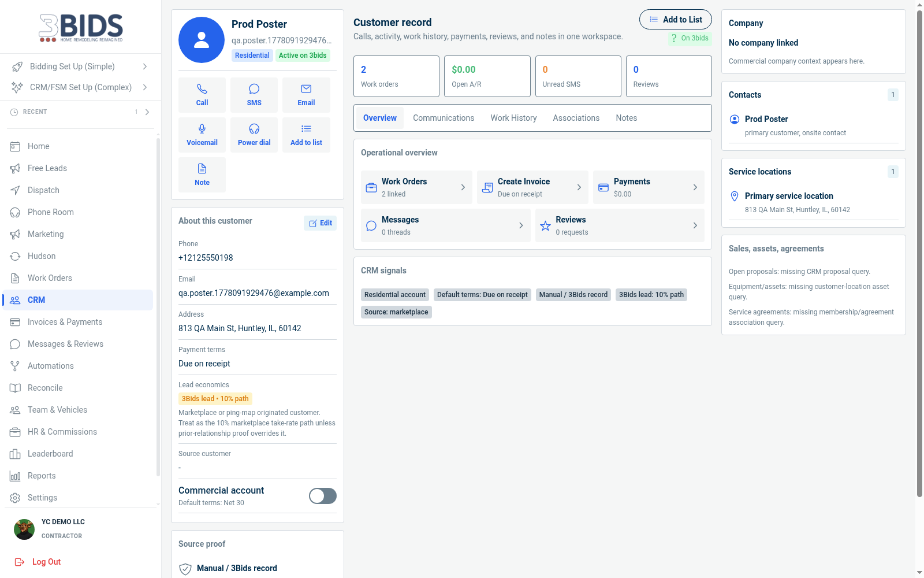Open Marketing in sidebar
Image resolution: width=924 pixels, height=578 pixels.
coord(78,234)
